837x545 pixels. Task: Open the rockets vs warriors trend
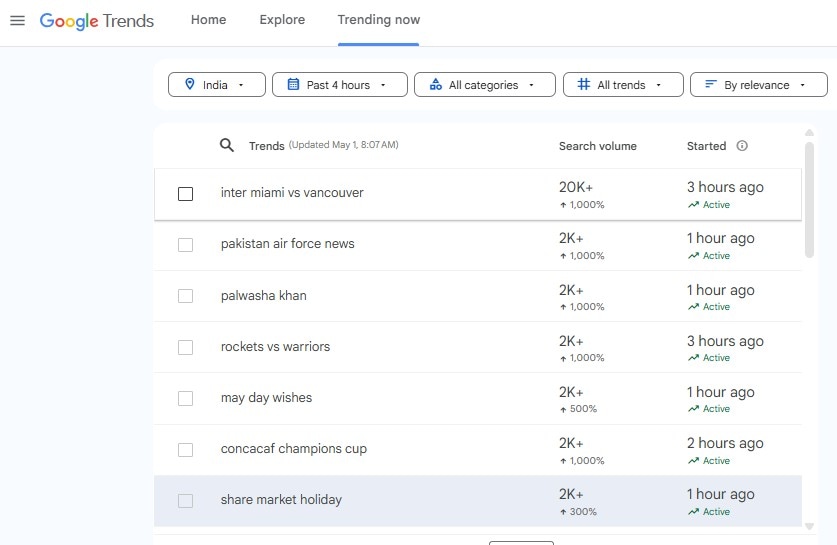point(275,346)
